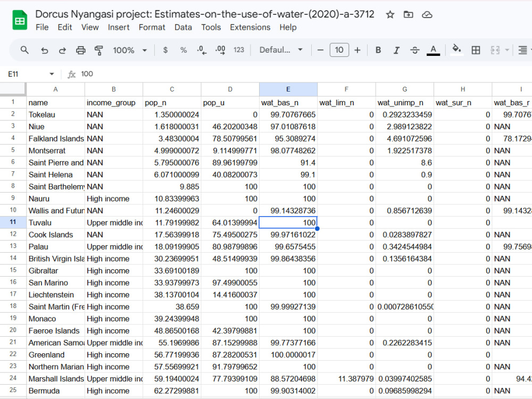Select the 'Tokelau' cell
Image resolution: width=532 pixels, height=399 pixels.
(56, 114)
